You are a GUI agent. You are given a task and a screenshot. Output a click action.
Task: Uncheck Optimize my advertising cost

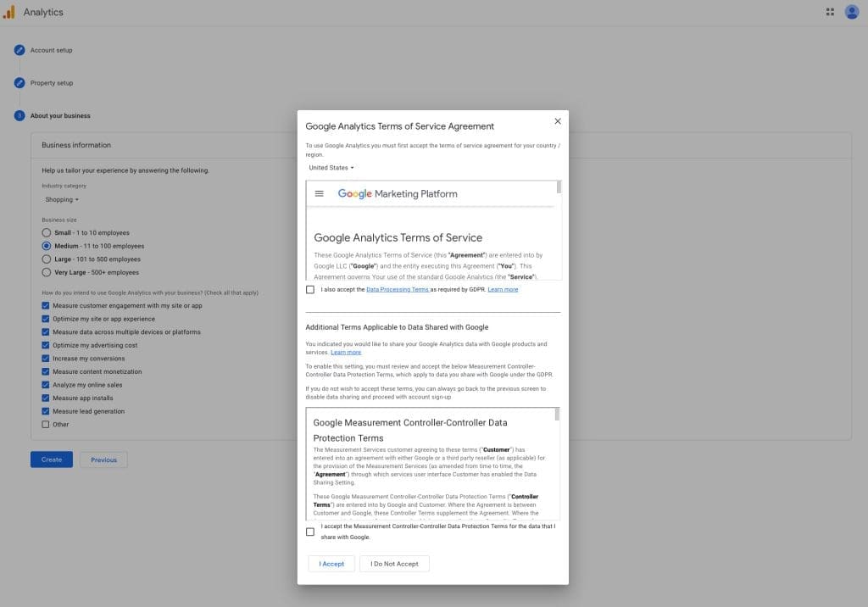pos(46,345)
